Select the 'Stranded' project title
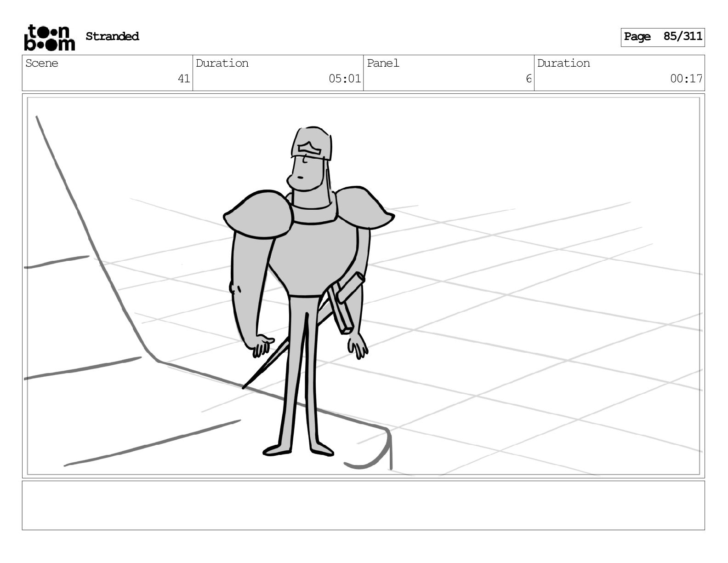Viewport: 728px width, 563px height. pos(112,36)
